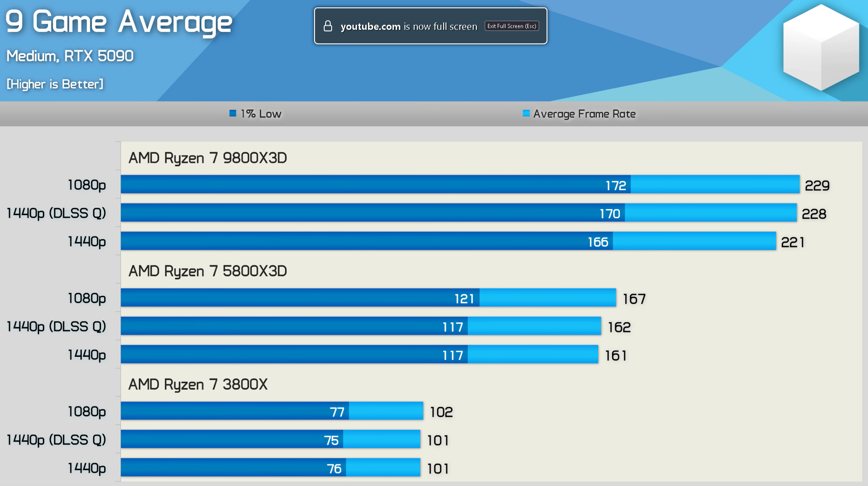Click the 75 value in the 3800X bar
Image resolution: width=868 pixels, height=486 pixels.
(x=331, y=440)
